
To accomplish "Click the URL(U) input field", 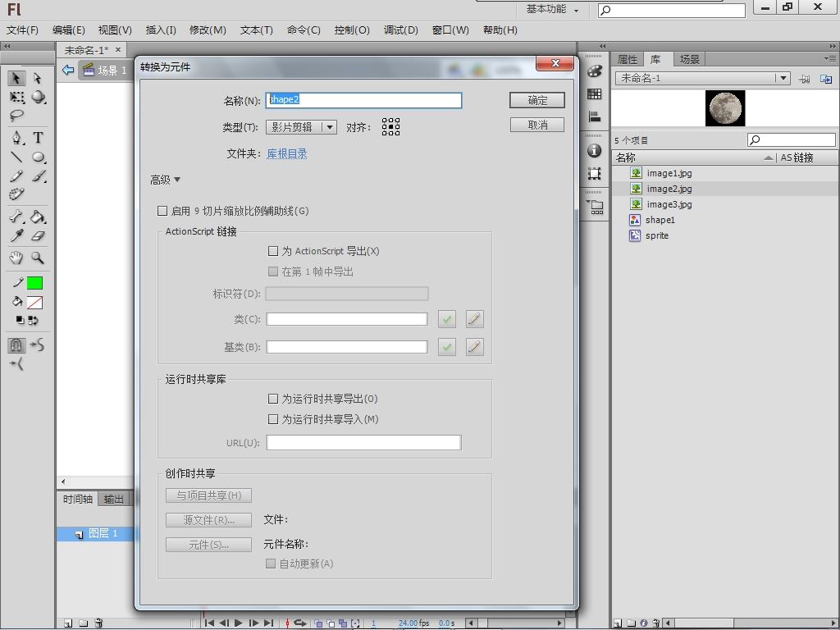I will click(363, 442).
